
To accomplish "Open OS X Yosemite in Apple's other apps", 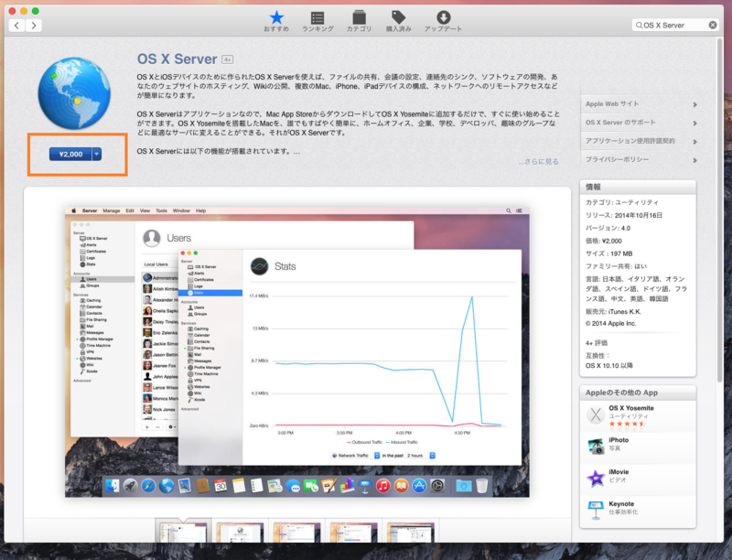I will coord(630,408).
